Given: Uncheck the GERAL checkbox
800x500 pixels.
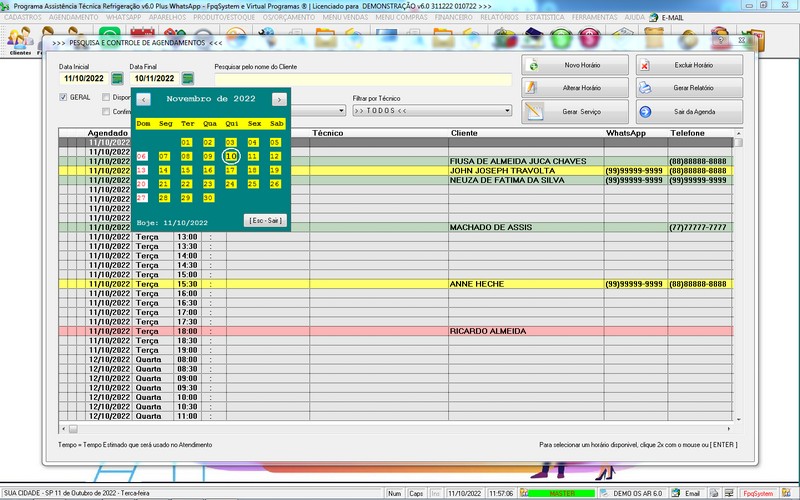Looking at the screenshot, I should pyautogui.click(x=63, y=97).
